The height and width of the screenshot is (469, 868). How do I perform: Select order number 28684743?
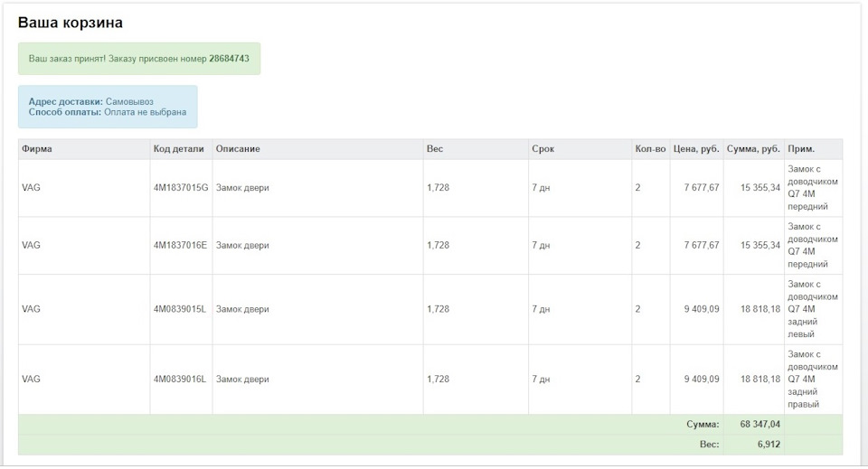pyautogui.click(x=229, y=59)
